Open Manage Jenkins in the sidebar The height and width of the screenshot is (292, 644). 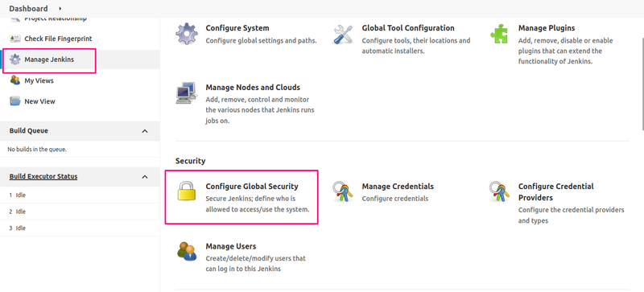pos(49,60)
